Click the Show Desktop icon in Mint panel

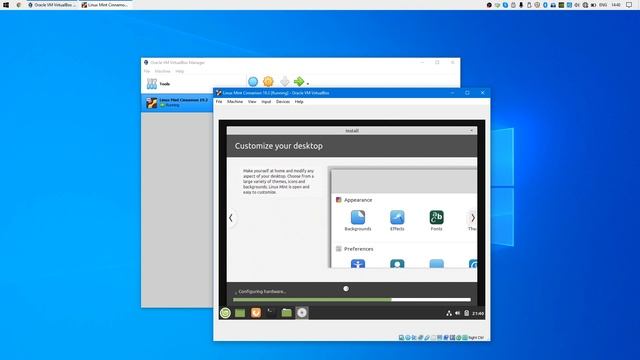point(240,313)
